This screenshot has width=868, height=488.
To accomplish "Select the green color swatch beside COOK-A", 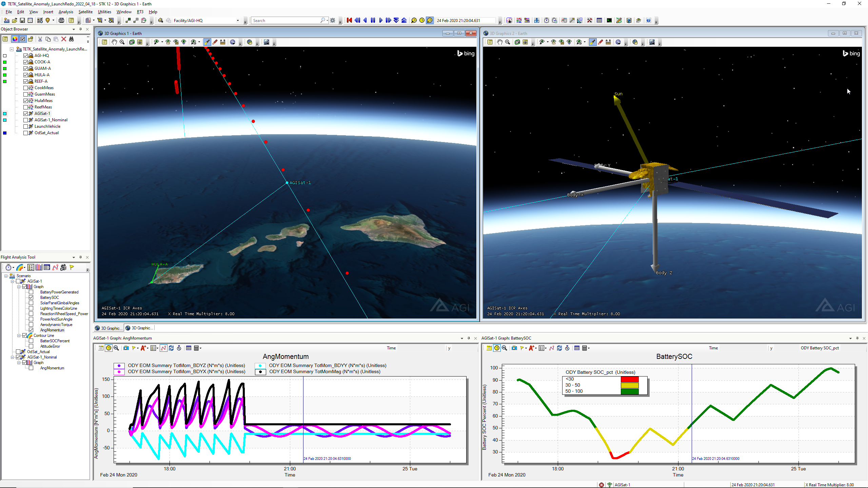I will click(5, 62).
